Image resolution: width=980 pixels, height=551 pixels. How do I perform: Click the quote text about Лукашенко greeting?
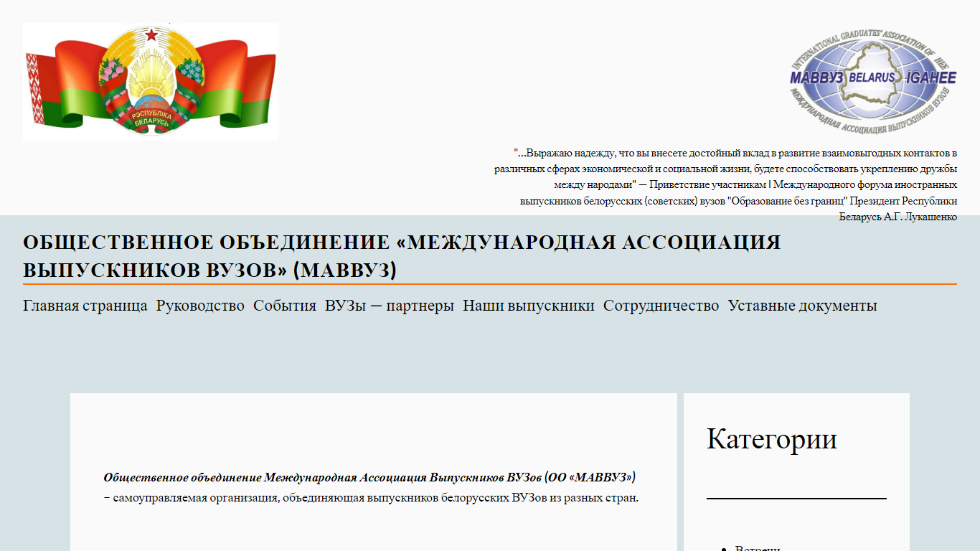coord(725,184)
